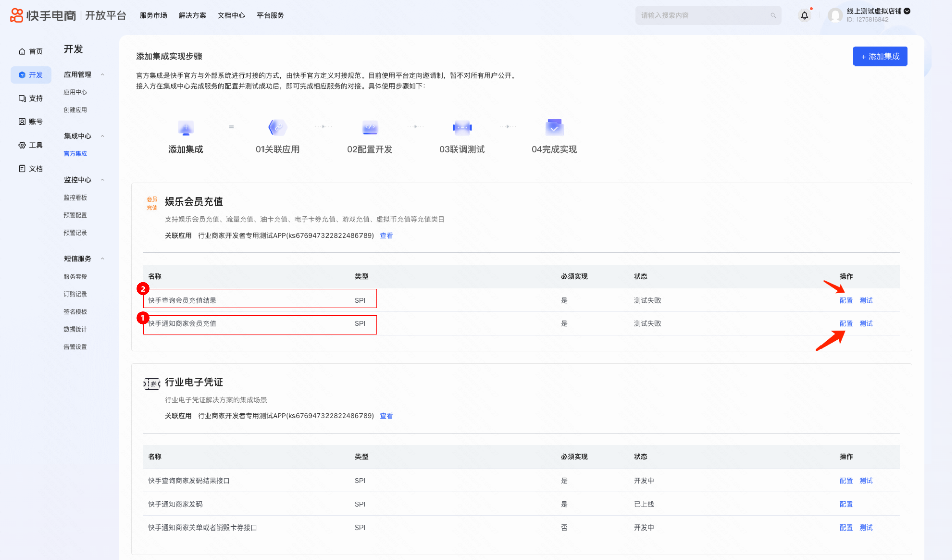Click the 快手查询会员充值结果 row name

(x=182, y=301)
